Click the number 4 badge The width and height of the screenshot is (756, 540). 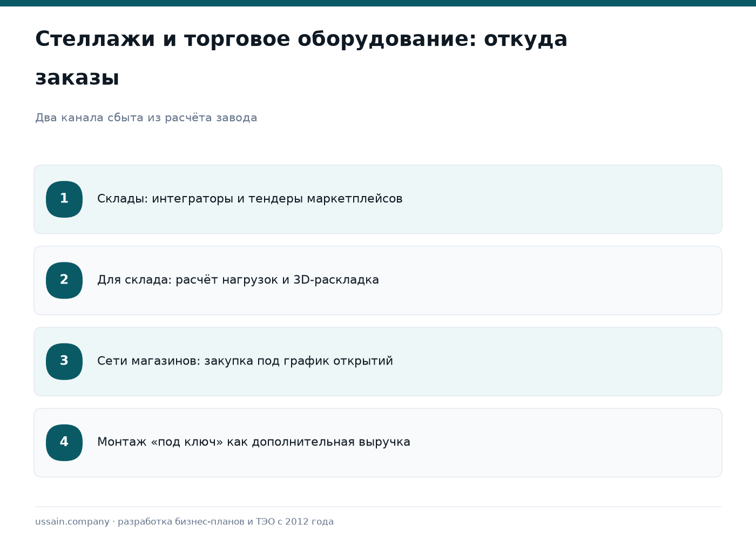click(64, 442)
